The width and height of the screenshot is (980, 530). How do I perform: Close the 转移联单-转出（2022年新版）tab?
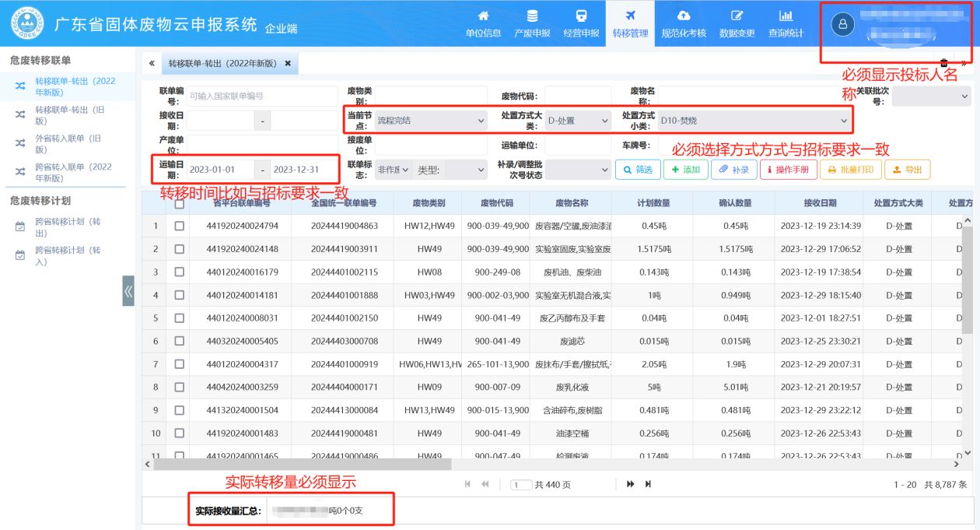(x=288, y=63)
